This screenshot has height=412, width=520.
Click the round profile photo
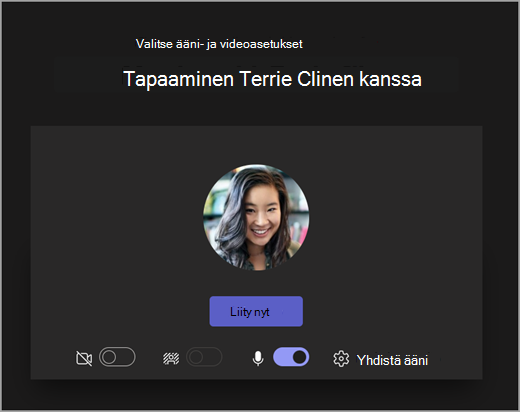click(256, 217)
